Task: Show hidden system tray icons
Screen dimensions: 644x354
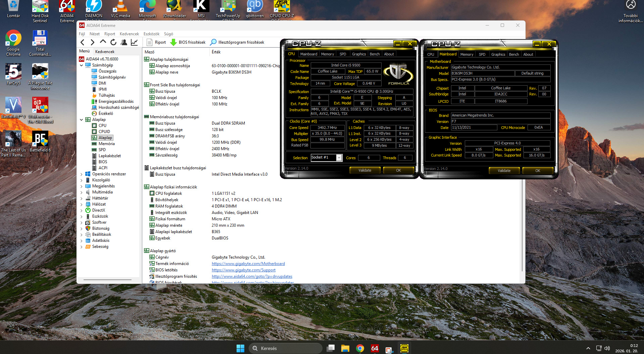Action: [588, 348]
